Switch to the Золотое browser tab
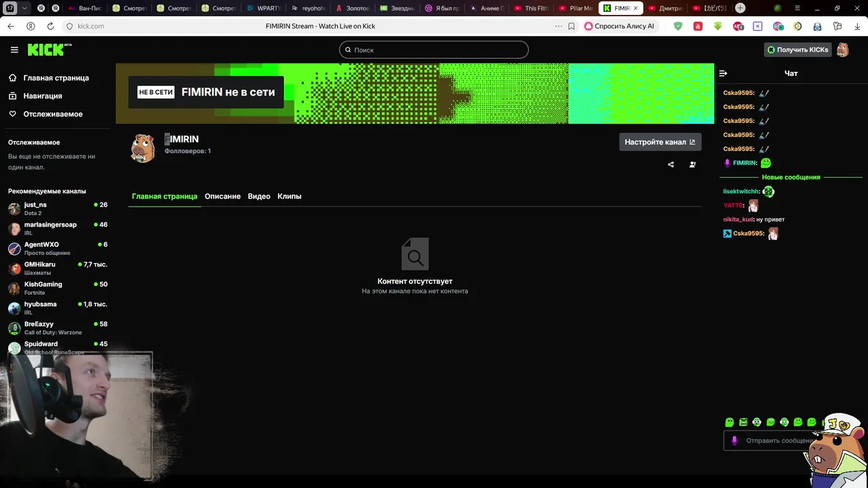Image resolution: width=868 pixels, height=488 pixels. 353,8
